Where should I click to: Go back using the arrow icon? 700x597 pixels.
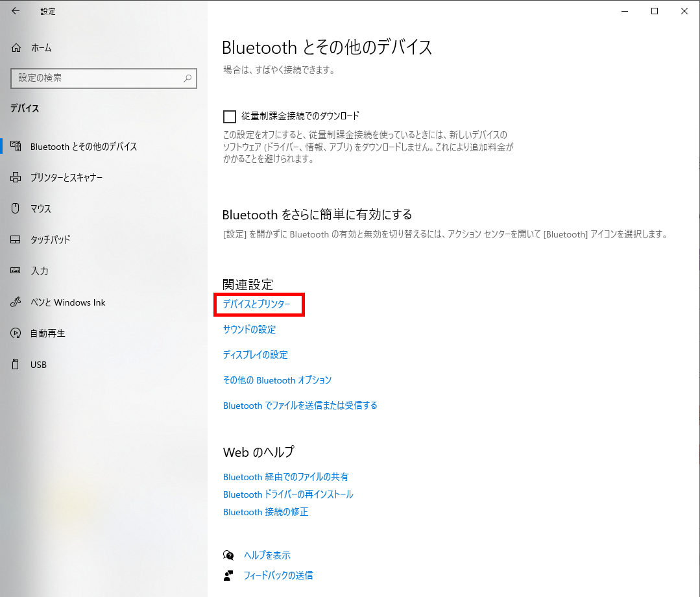16,11
